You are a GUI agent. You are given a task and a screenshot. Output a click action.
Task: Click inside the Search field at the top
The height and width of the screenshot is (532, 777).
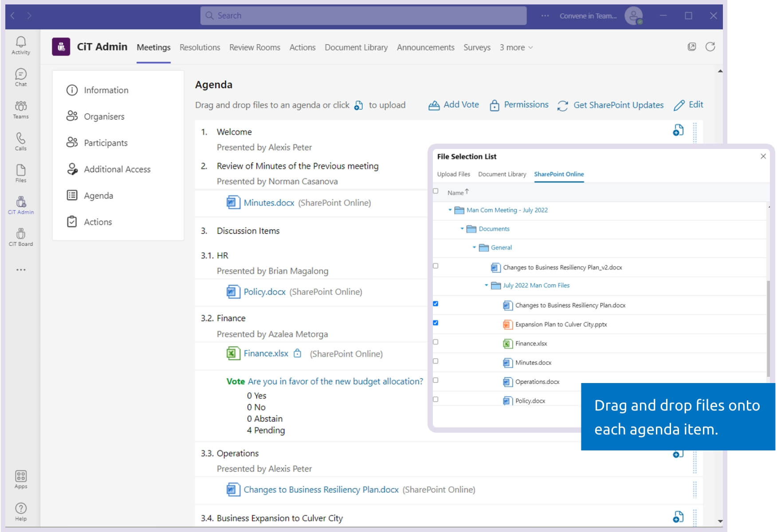pyautogui.click(x=364, y=16)
